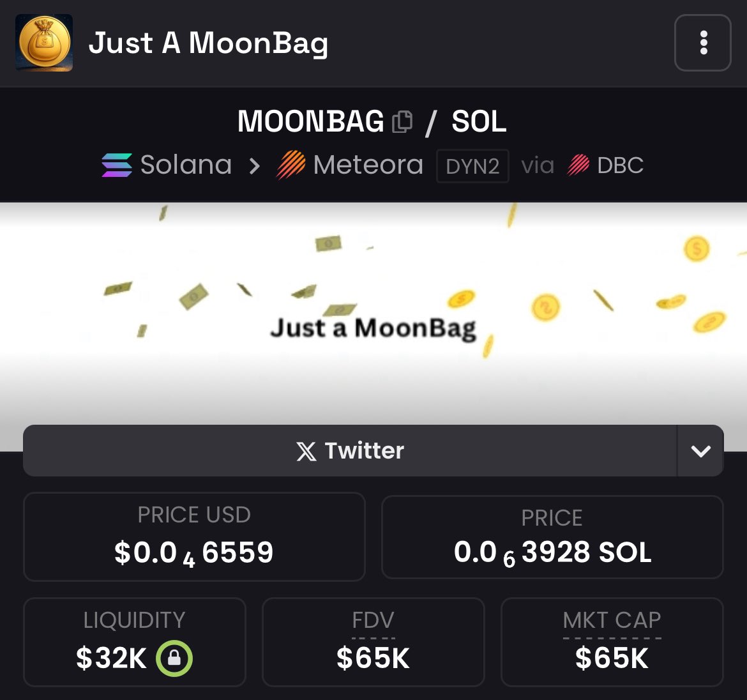Select the DYN2 pool type badge
Image resolution: width=747 pixels, height=700 pixels.
472,166
